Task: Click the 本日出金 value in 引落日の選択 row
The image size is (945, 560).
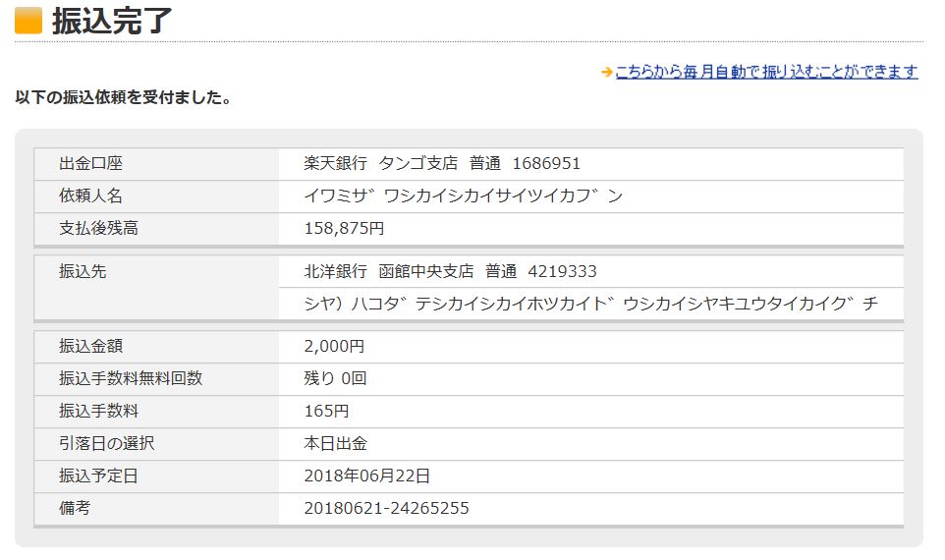Action: (336, 444)
